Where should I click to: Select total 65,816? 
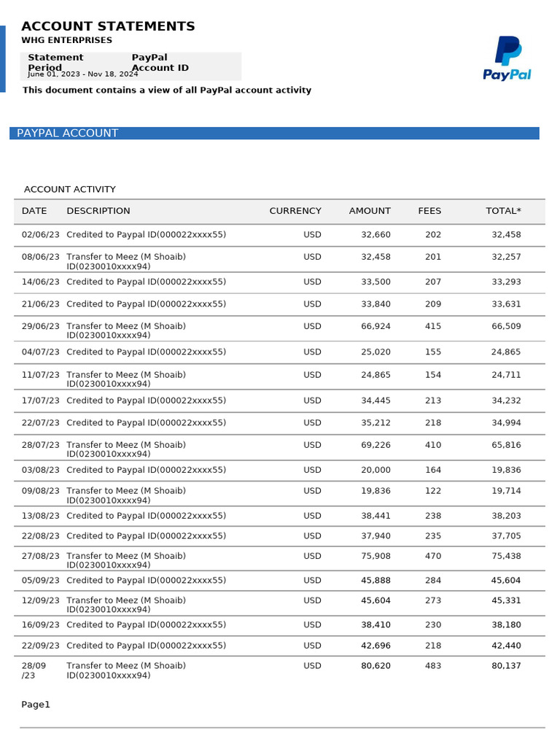click(x=506, y=444)
